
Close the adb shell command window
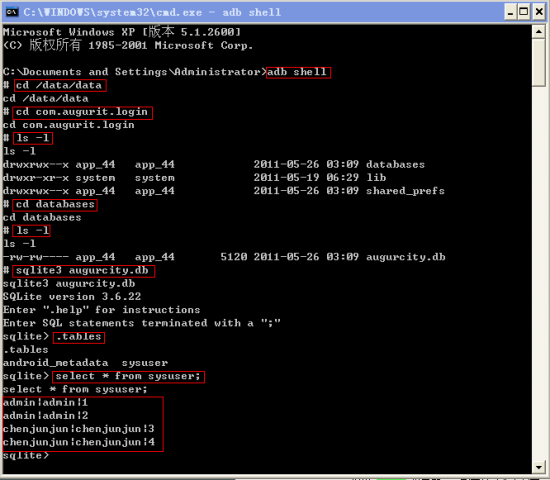(539, 13)
